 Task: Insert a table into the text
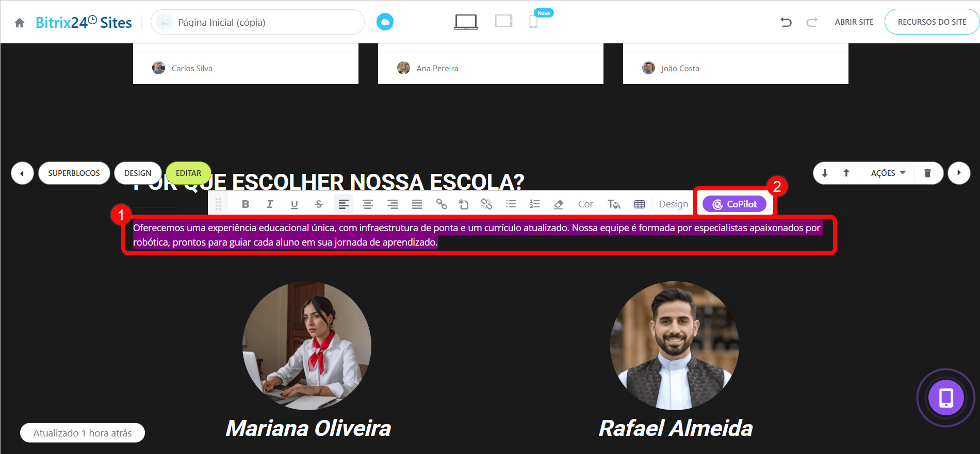pos(640,204)
